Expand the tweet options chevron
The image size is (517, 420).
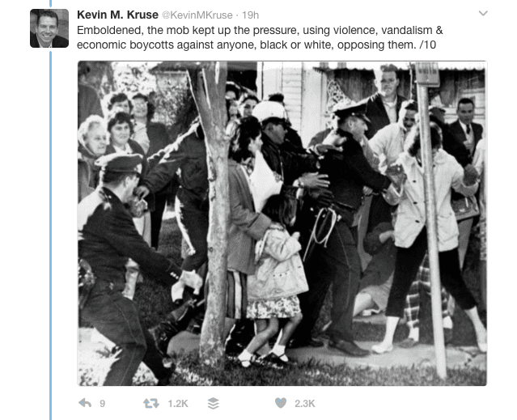click(483, 13)
